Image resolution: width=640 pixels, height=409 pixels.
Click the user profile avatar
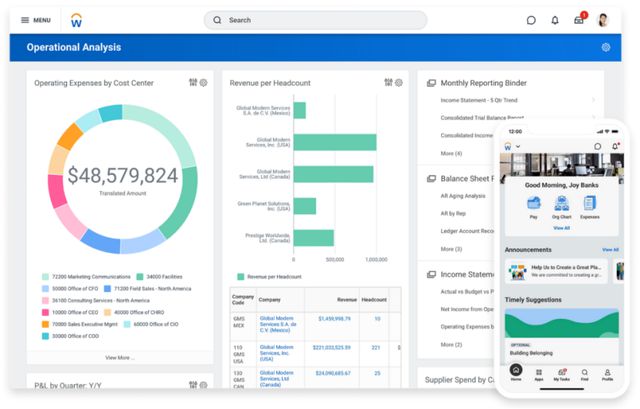(603, 20)
